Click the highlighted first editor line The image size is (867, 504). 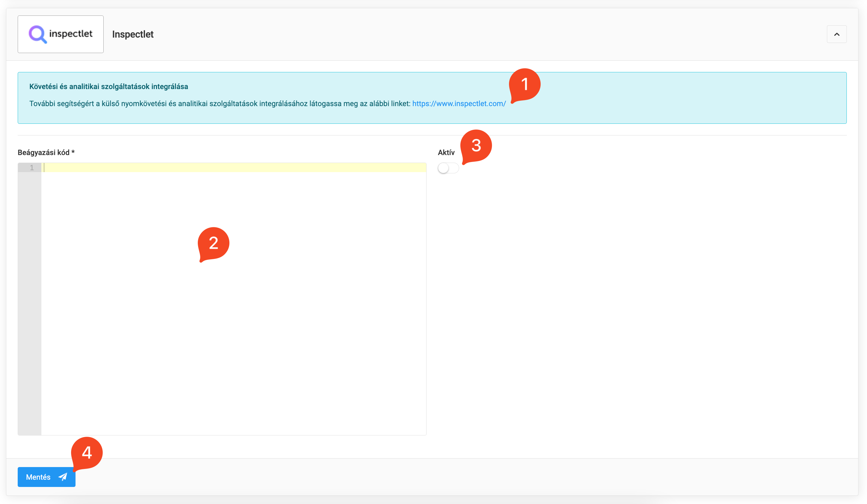click(x=233, y=168)
